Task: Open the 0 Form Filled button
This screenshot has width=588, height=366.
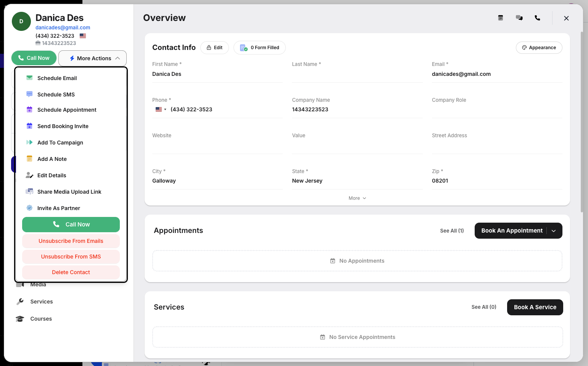Action: tap(259, 48)
